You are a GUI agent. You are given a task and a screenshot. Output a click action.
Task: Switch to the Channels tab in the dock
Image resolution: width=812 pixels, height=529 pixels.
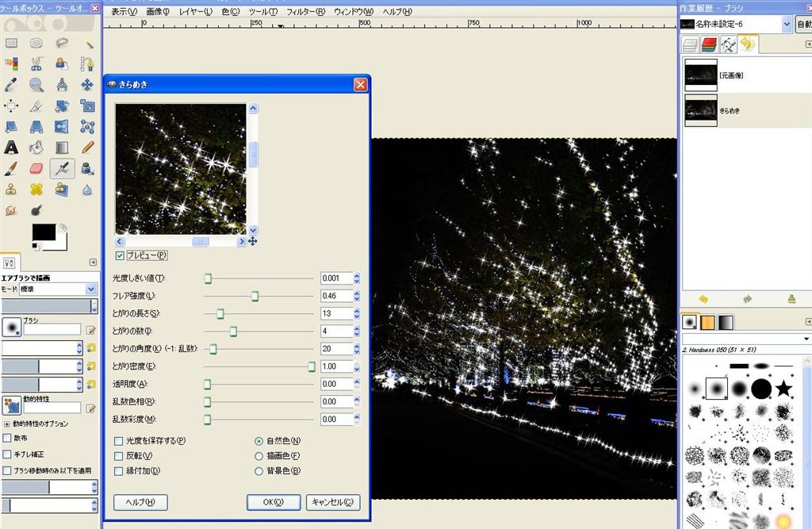(709, 44)
